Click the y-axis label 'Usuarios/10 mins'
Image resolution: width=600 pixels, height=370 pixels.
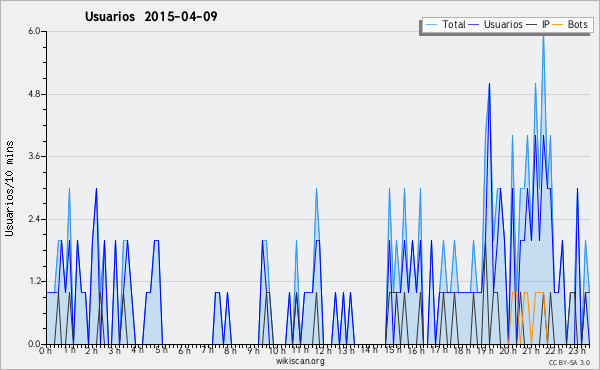coord(9,188)
